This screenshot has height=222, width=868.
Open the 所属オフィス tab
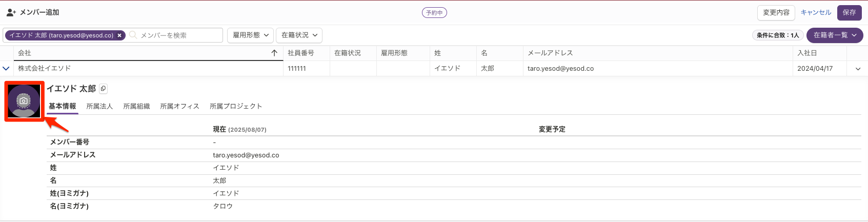pyautogui.click(x=179, y=106)
